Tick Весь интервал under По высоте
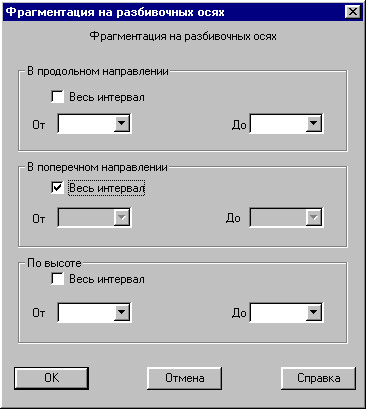The height and width of the screenshot is (409, 366). (58, 279)
